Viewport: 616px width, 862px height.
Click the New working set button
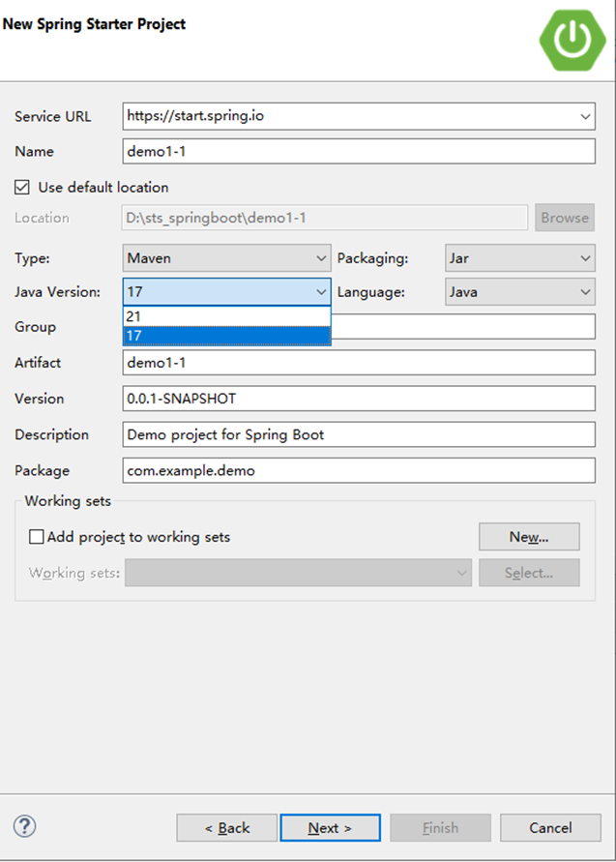(x=529, y=537)
